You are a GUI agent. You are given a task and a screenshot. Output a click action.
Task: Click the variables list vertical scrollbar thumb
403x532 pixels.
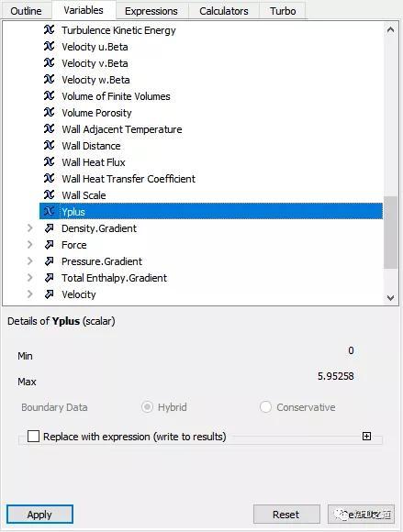click(390, 232)
